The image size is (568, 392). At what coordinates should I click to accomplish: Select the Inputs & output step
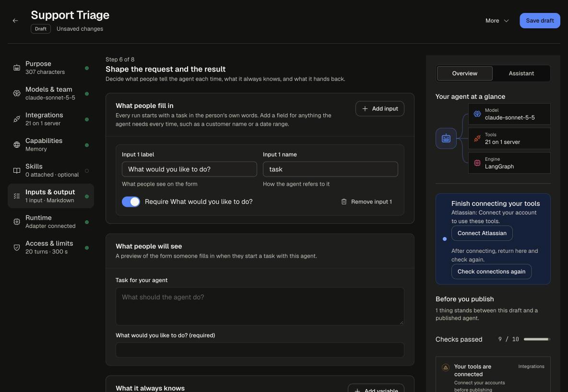tap(51, 196)
